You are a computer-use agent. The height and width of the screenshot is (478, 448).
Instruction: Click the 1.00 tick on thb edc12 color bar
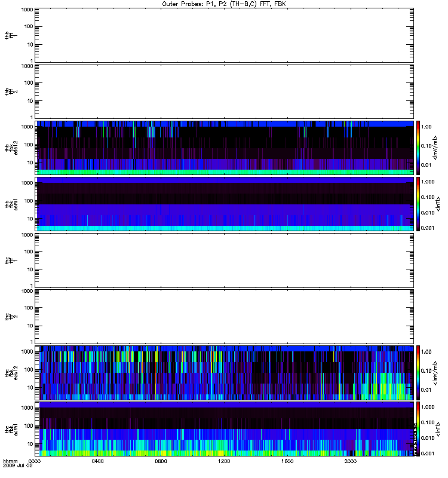(x=426, y=127)
